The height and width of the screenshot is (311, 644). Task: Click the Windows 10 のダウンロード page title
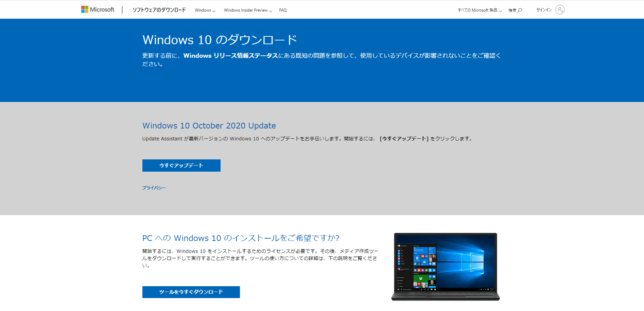tap(220, 40)
